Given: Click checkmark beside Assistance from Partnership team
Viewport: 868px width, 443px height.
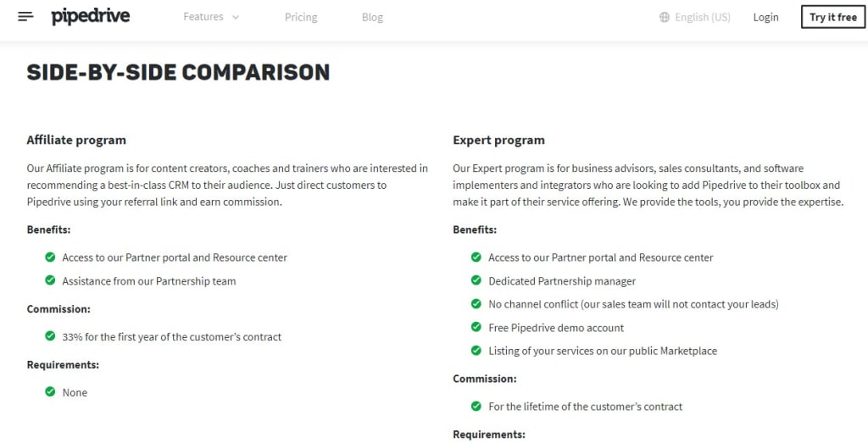Looking at the screenshot, I should click(50, 280).
